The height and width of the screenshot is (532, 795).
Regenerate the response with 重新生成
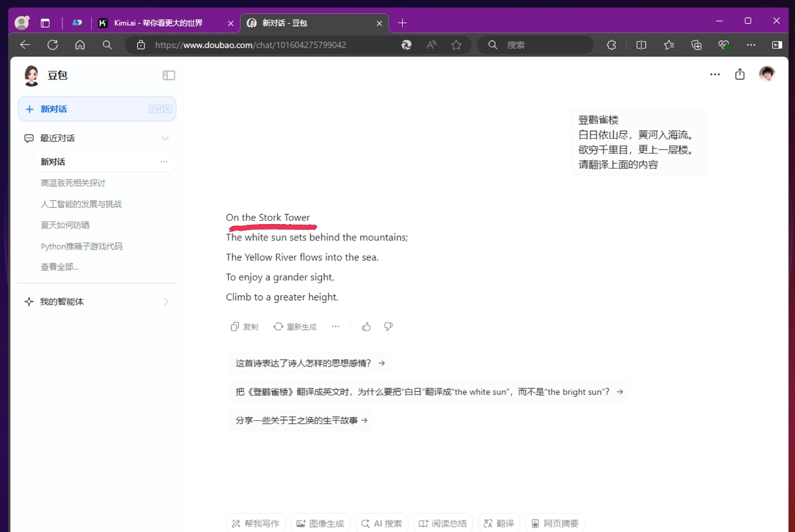295,326
